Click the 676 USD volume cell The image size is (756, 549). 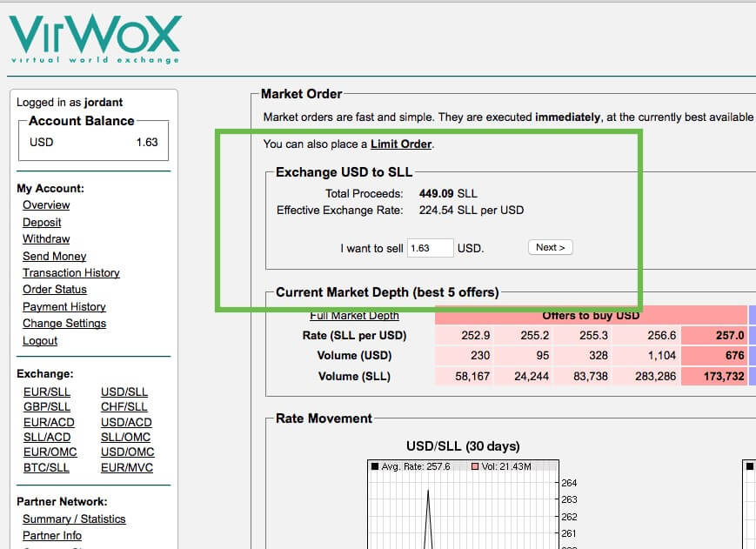(714, 355)
